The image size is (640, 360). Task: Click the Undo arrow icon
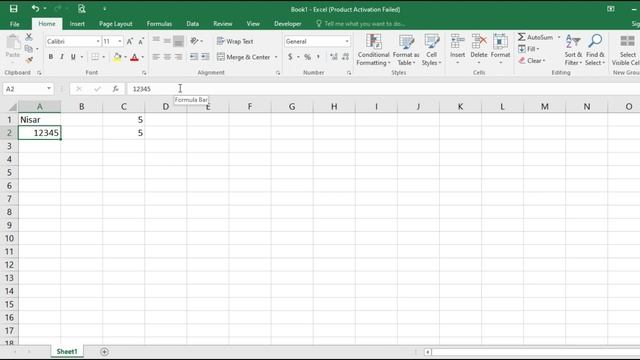(36, 9)
